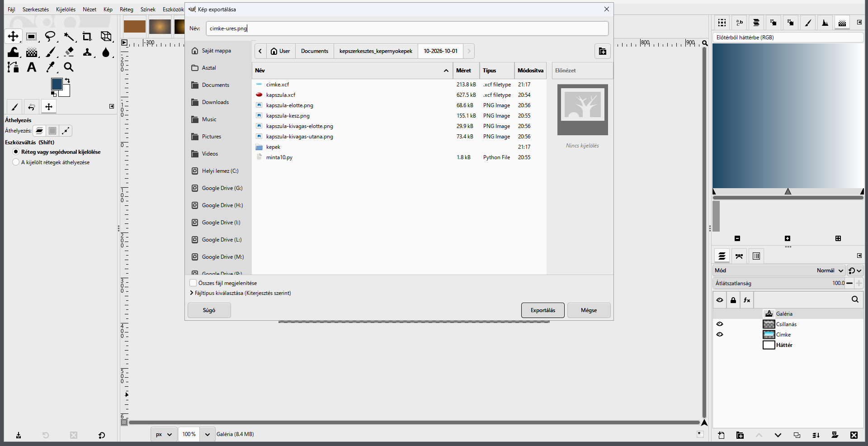Image resolution: width=868 pixels, height=446 pixels.
Task: Open the px unit dropdown
Action: [x=164, y=434]
